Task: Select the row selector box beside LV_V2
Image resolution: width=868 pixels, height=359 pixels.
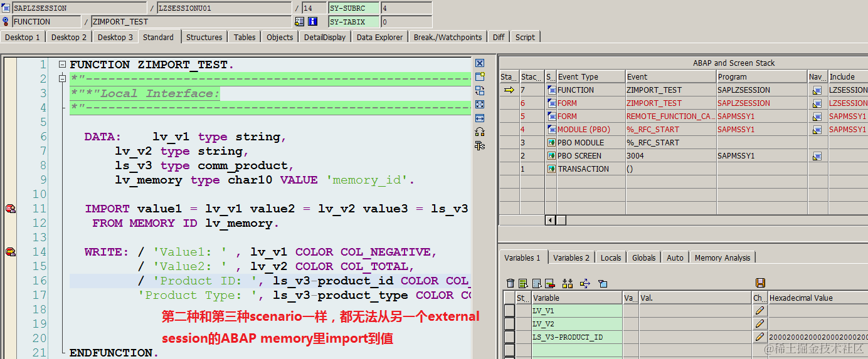Action: tap(509, 324)
